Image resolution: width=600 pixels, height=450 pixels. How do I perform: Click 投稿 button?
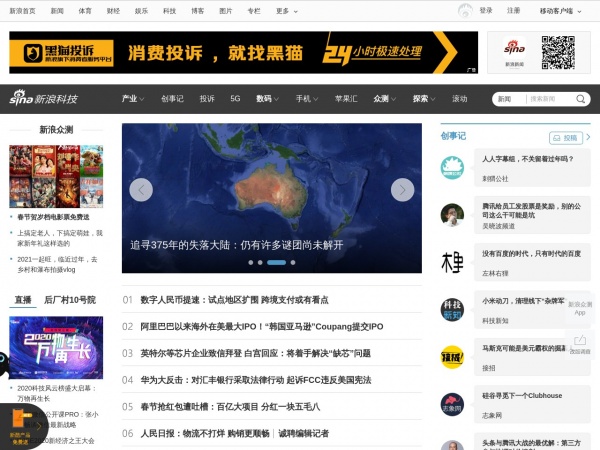566,138
